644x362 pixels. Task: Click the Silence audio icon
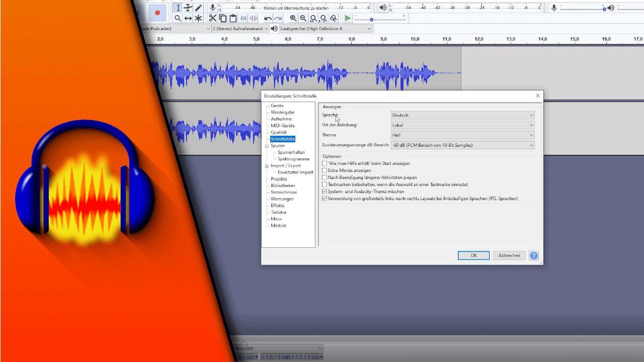pos(254,18)
